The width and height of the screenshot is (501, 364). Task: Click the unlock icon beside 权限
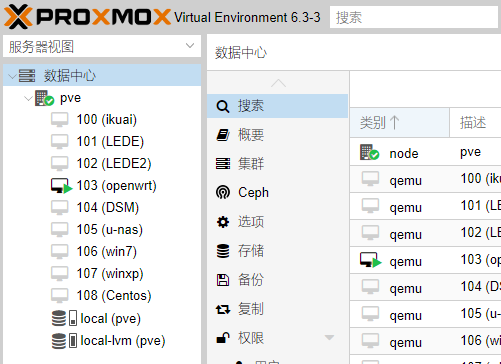pos(223,338)
